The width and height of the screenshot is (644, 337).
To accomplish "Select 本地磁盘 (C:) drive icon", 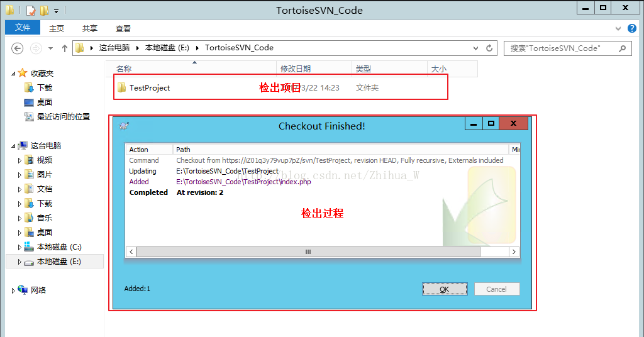I will pyautogui.click(x=29, y=246).
